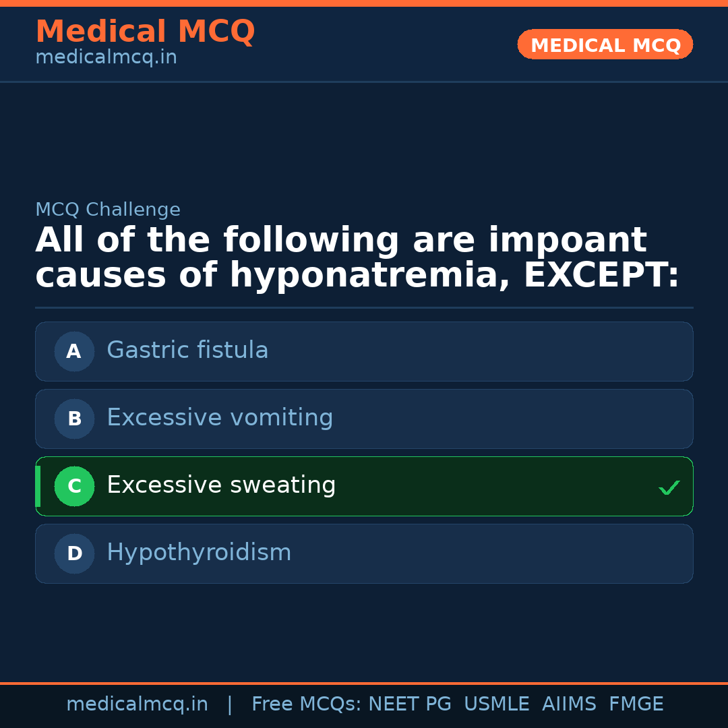Select the Excessive vomiting answer
This screenshot has height=728, width=728.
pyautogui.click(x=220, y=418)
